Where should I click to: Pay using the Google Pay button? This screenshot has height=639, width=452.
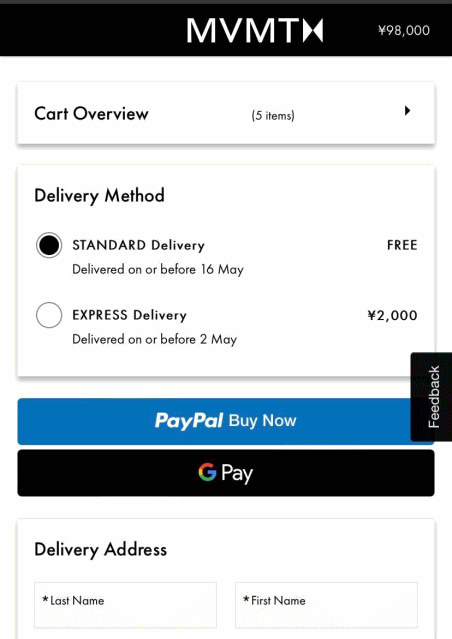pos(226,473)
